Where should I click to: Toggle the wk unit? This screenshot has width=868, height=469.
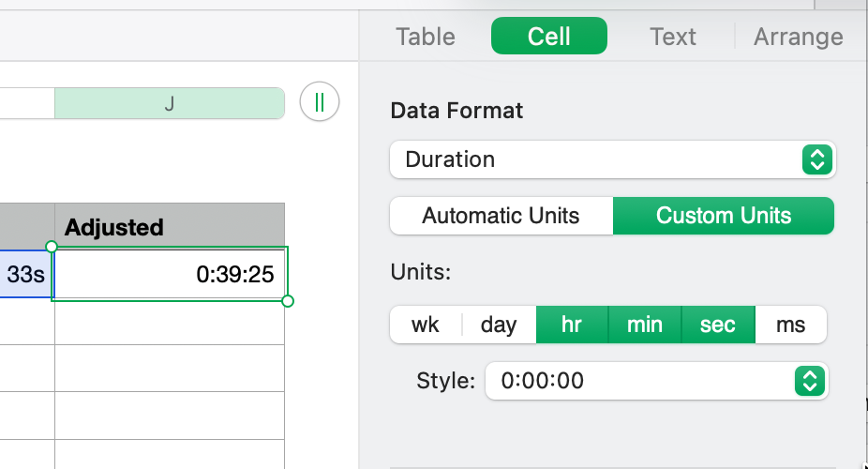pyautogui.click(x=426, y=325)
